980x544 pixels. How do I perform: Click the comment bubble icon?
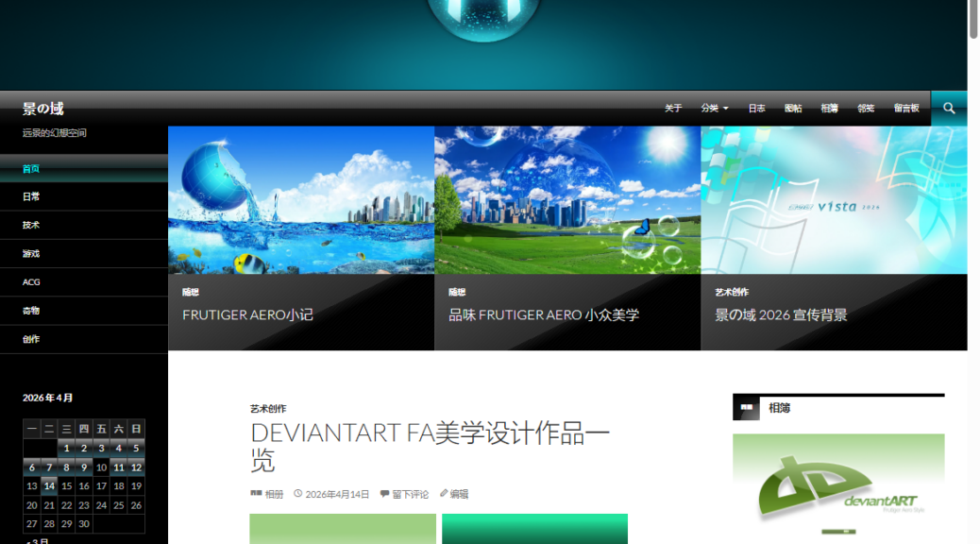384,494
